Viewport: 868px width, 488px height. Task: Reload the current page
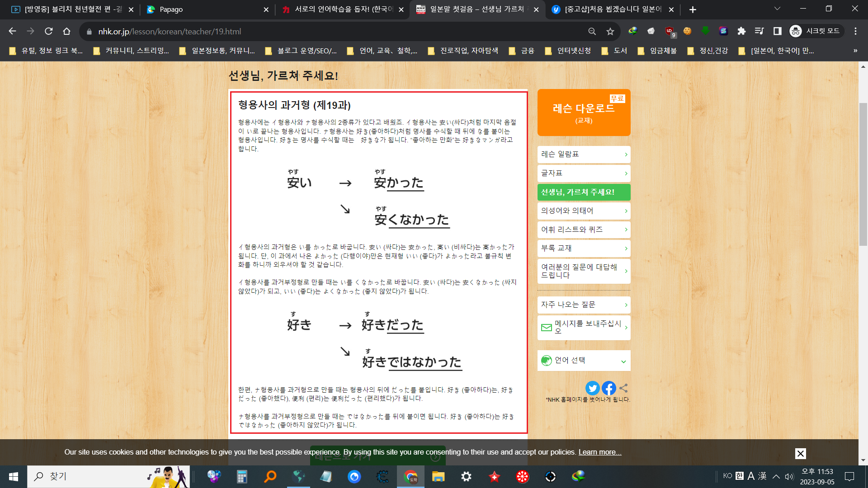coord(48,31)
